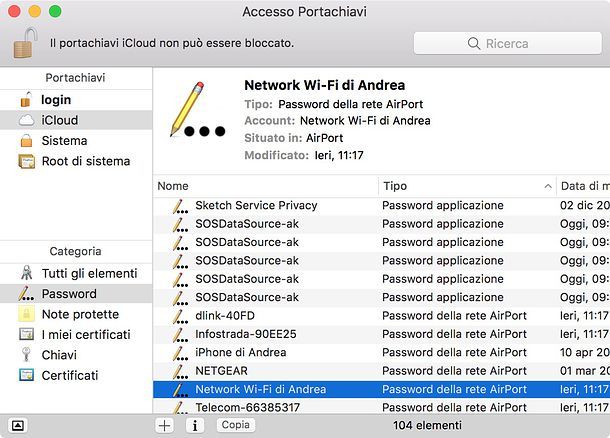Select Note protette category
This screenshot has width=610, height=438.
click(x=76, y=314)
